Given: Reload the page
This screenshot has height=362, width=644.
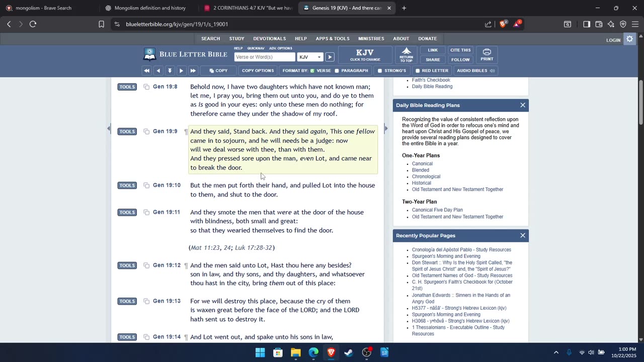Looking at the screenshot, I should [33, 24].
